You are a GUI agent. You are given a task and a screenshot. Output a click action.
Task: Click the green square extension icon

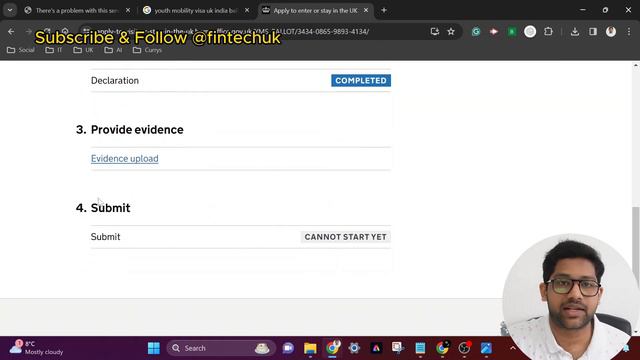512,31
